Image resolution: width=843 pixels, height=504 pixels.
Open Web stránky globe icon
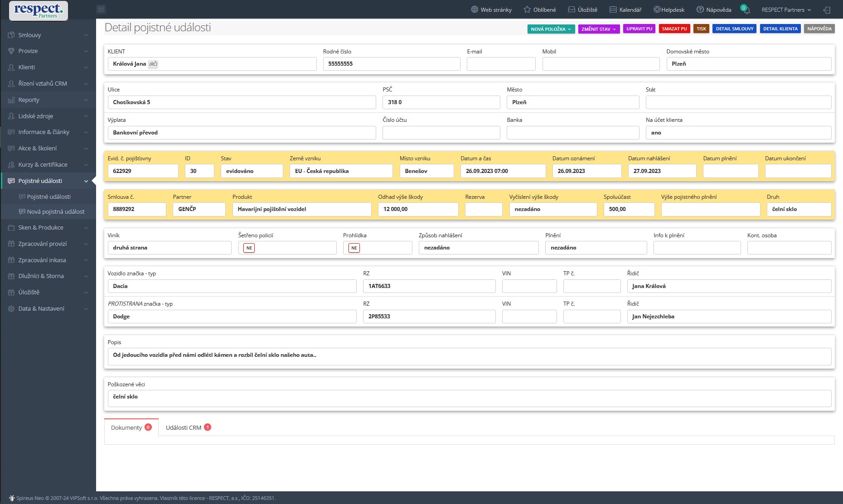tap(475, 10)
